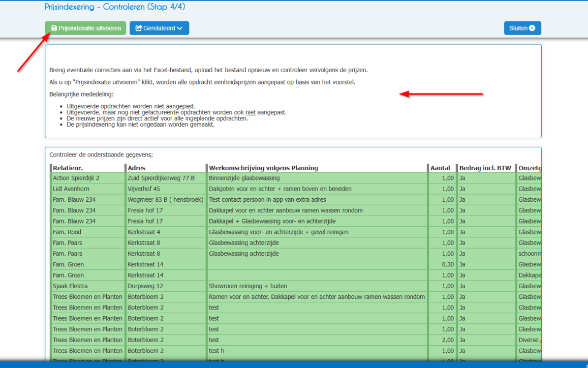Click the Zuid Spierdijkerweg 77 B address
The height and width of the screenshot is (368, 588).
tap(165, 178)
